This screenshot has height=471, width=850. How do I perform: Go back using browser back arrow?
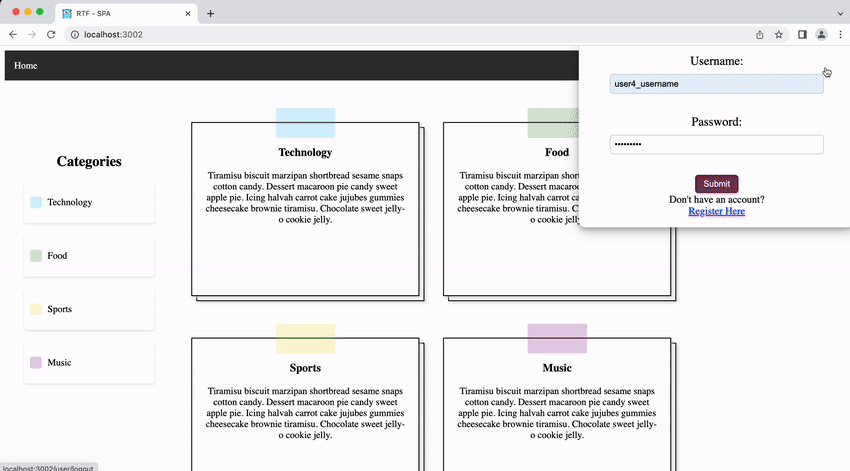(x=13, y=35)
